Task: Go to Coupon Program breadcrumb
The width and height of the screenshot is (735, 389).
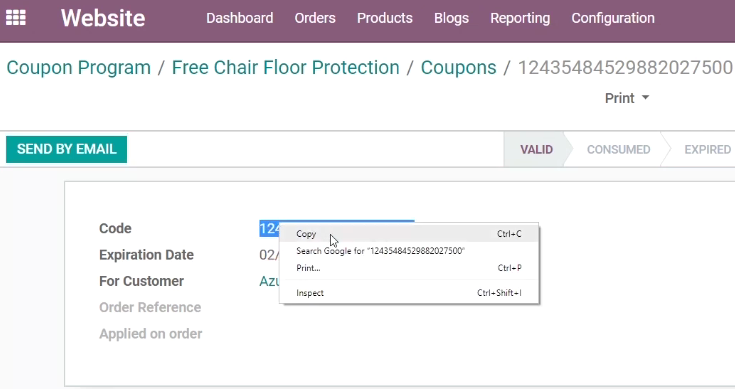Action: pyautogui.click(x=79, y=67)
